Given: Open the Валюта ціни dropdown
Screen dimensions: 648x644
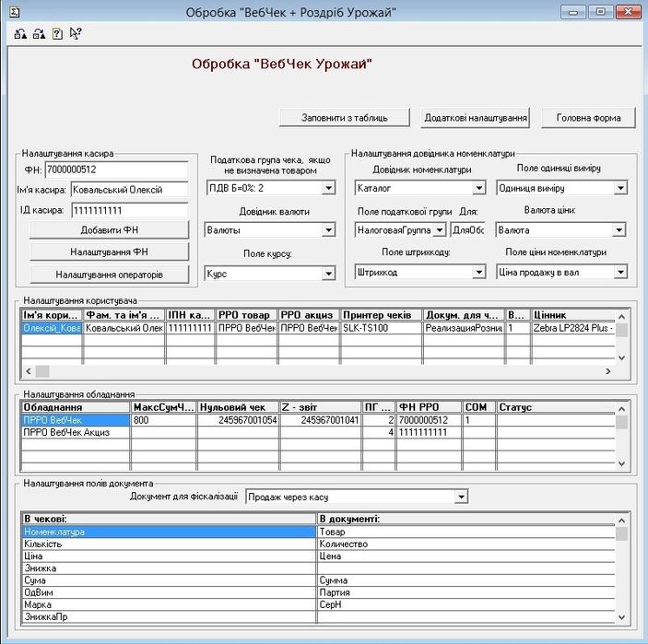Looking at the screenshot, I should click(619, 230).
